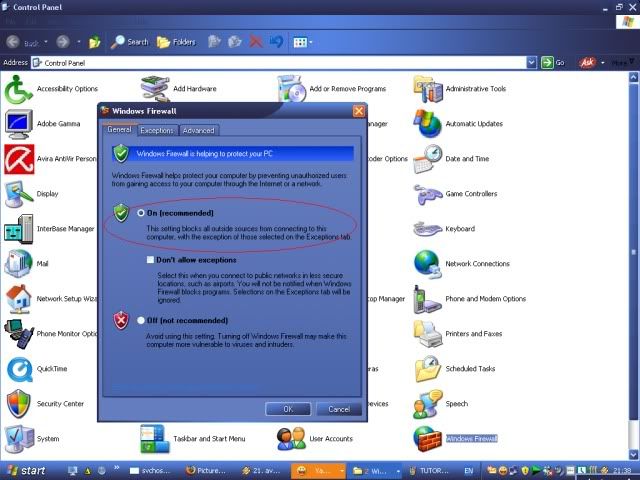
Task: Click OK in Windows Firewall dialog
Action: (x=288, y=409)
